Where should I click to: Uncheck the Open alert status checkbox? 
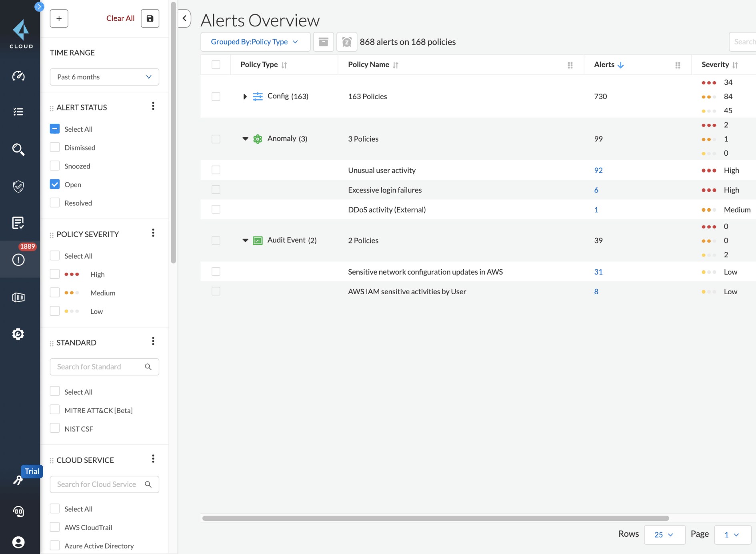click(x=55, y=184)
